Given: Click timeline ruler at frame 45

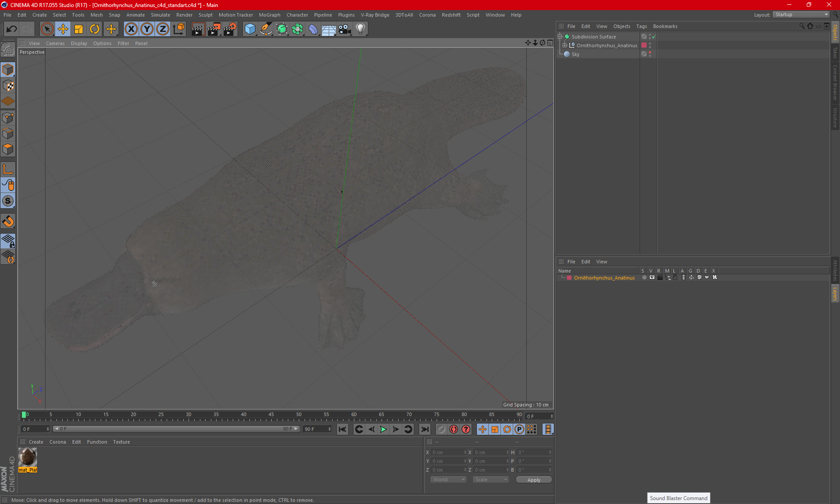Looking at the screenshot, I should [x=271, y=415].
